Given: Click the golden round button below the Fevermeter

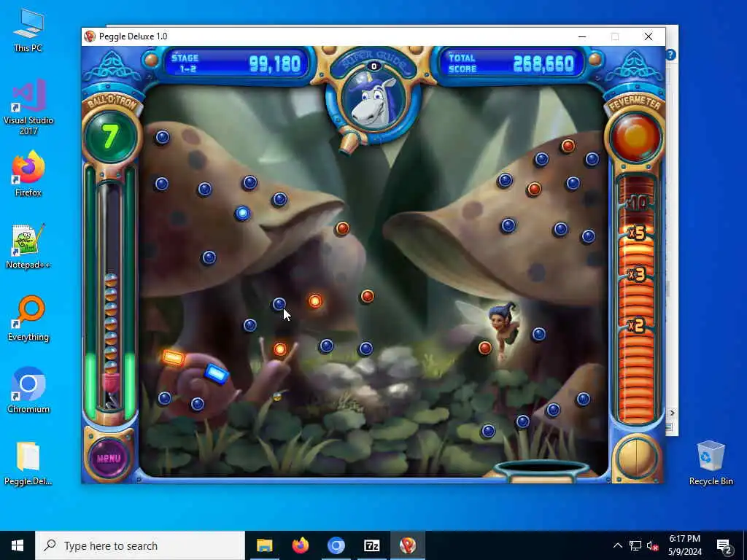Looking at the screenshot, I should 636,458.
